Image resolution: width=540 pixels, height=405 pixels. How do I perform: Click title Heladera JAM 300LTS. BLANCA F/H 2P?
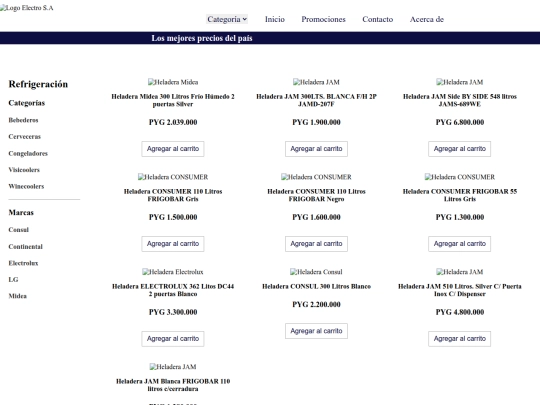(x=316, y=100)
